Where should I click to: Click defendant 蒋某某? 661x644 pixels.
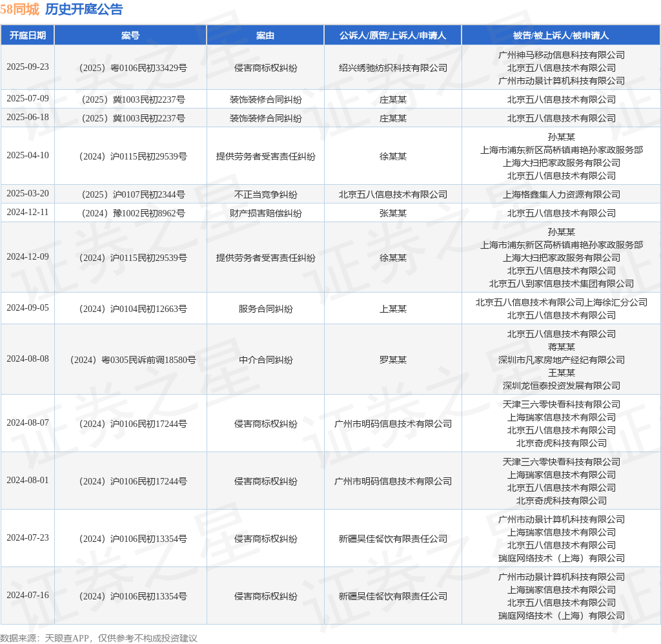click(562, 347)
